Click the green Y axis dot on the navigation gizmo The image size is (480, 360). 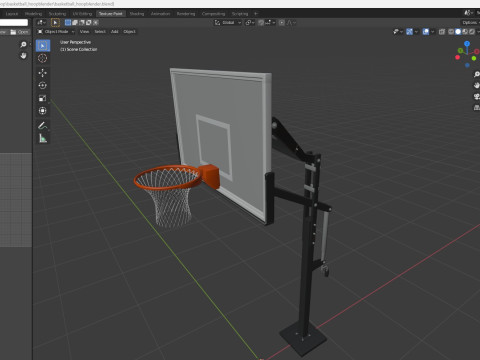(x=474, y=59)
